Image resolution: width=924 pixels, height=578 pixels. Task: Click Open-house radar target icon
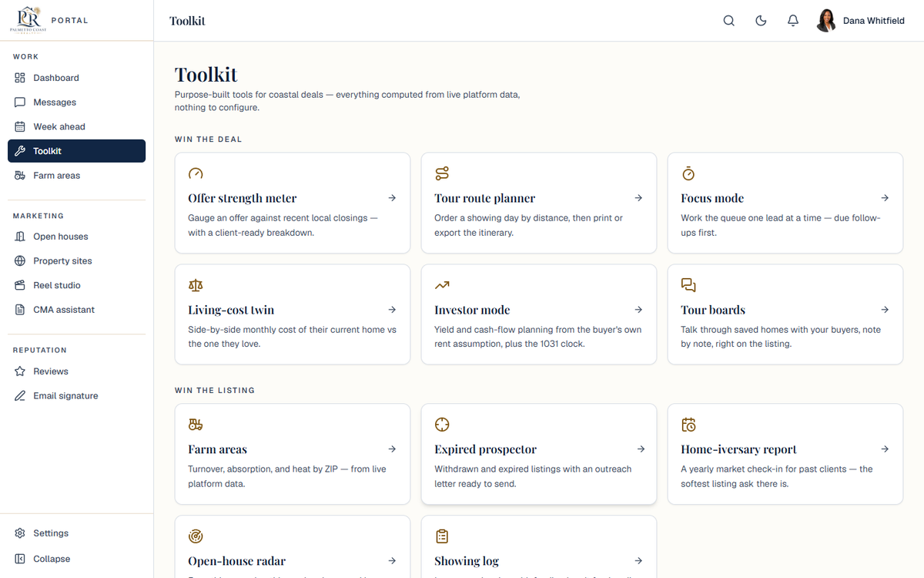tap(196, 536)
